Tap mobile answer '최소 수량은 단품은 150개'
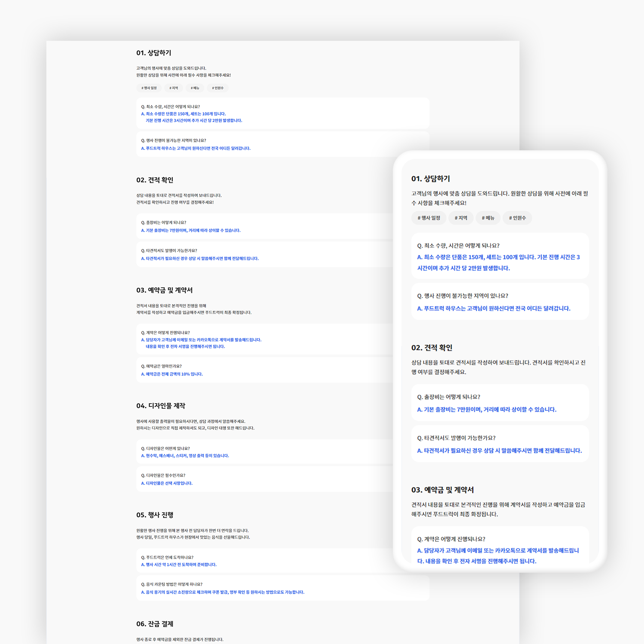The image size is (644, 644). (498, 262)
